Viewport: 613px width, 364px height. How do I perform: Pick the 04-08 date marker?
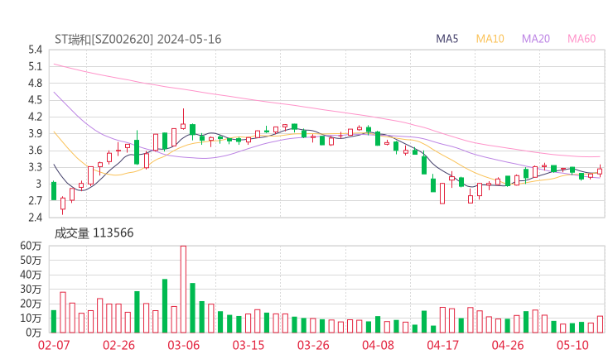pyautogui.click(x=378, y=345)
